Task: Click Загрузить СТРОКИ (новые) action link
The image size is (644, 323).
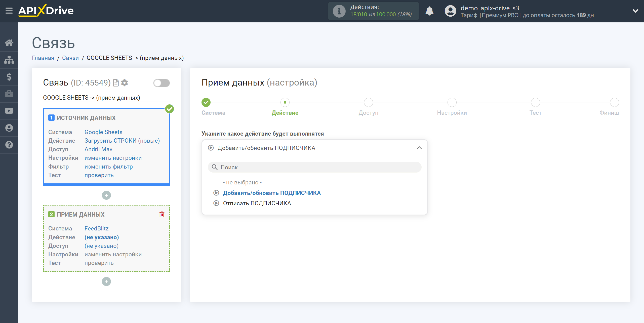Action: [x=122, y=141]
